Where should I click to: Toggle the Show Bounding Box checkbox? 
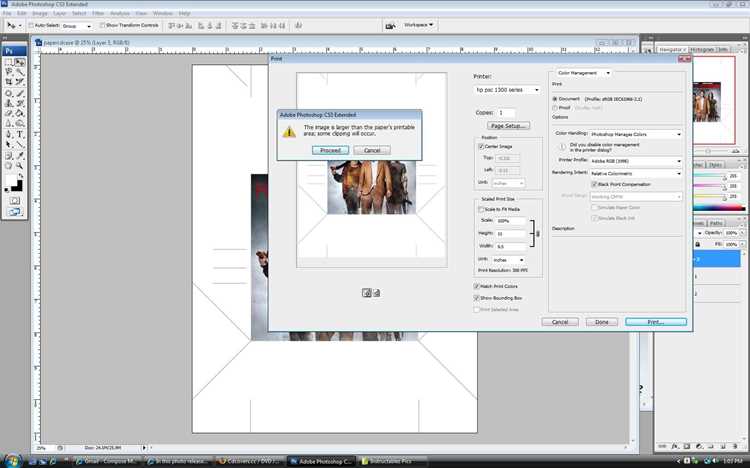point(476,298)
